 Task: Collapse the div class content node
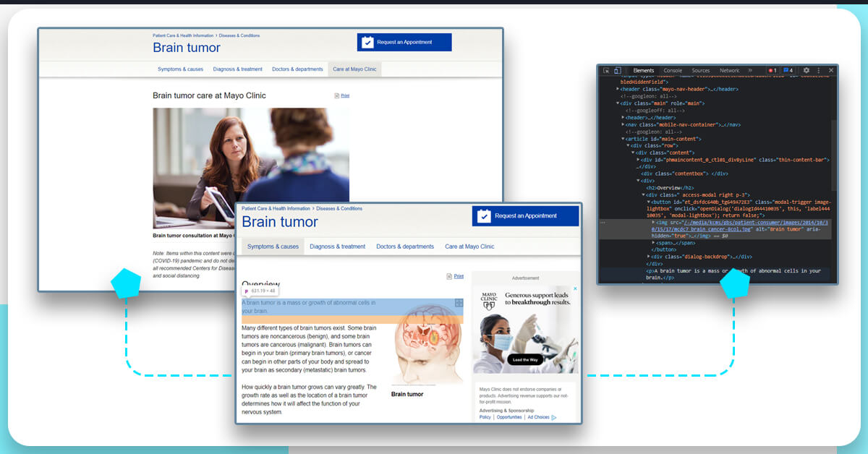(633, 153)
